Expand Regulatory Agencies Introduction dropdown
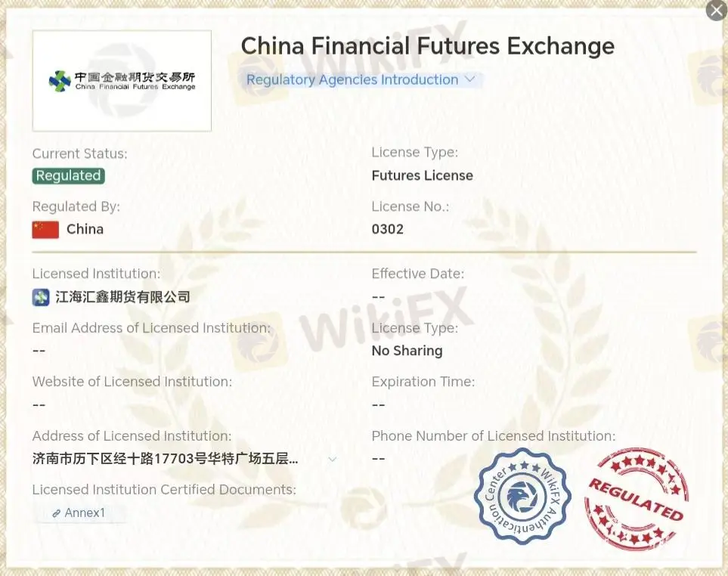Image resolution: width=728 pixels, height=576 pixels. click(352, 79)
